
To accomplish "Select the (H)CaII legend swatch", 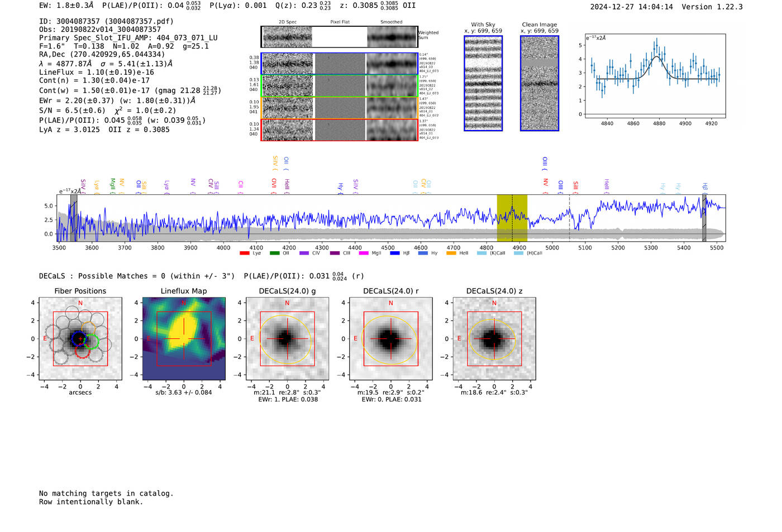I will click(x=518, y=253).
